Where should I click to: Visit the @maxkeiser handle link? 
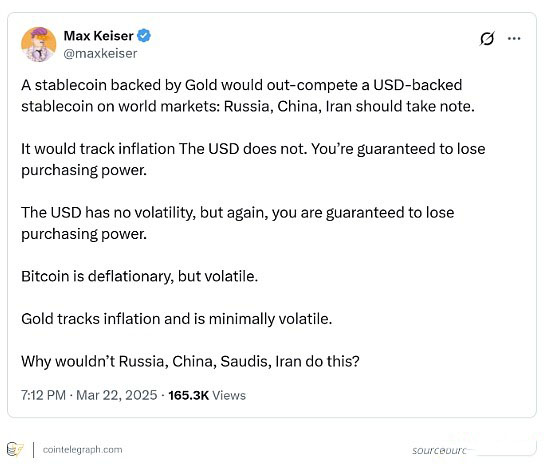coord(100,53)
